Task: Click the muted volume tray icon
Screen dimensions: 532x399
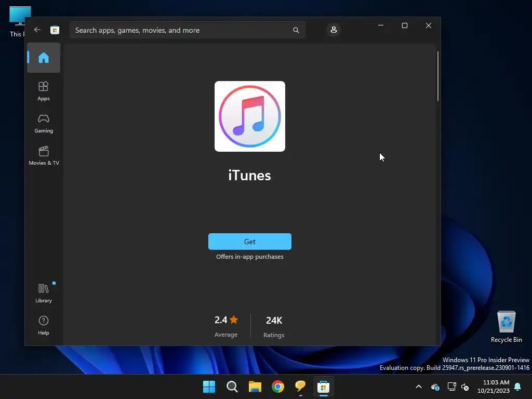Action: (x=465, y=387)
